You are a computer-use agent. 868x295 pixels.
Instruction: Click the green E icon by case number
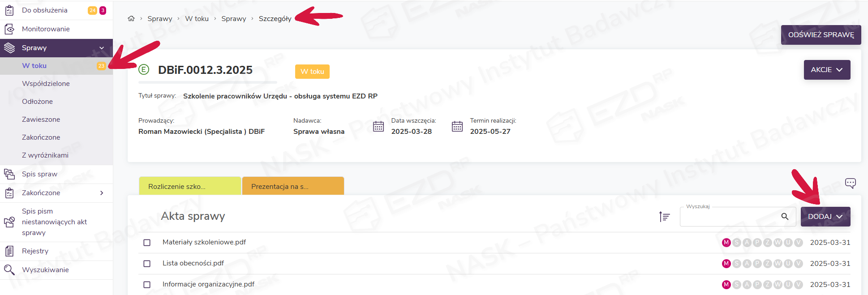(144, 70)
